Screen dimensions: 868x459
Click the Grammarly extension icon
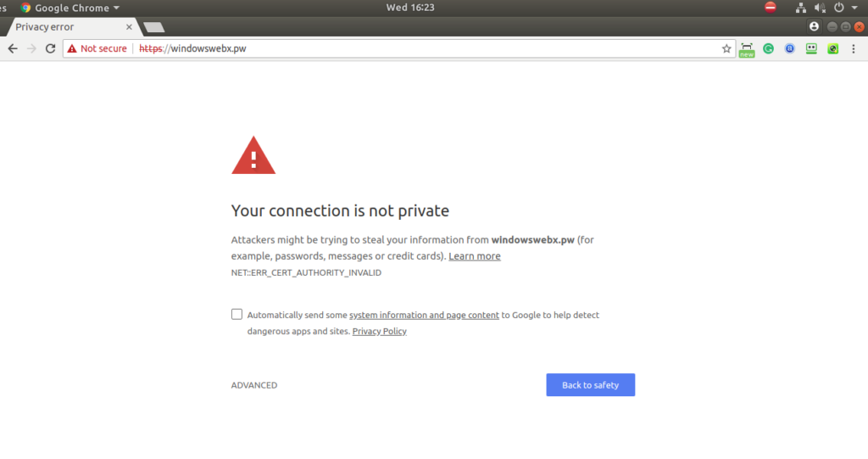(768, 49)
